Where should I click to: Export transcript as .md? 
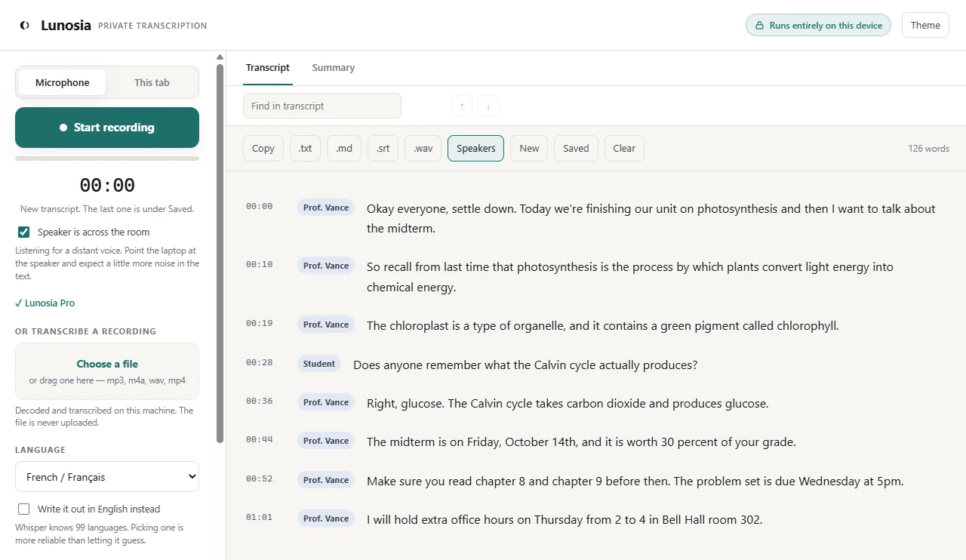344,148
